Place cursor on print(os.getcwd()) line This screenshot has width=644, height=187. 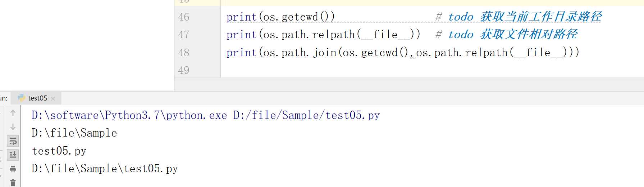tap(280, 17)
